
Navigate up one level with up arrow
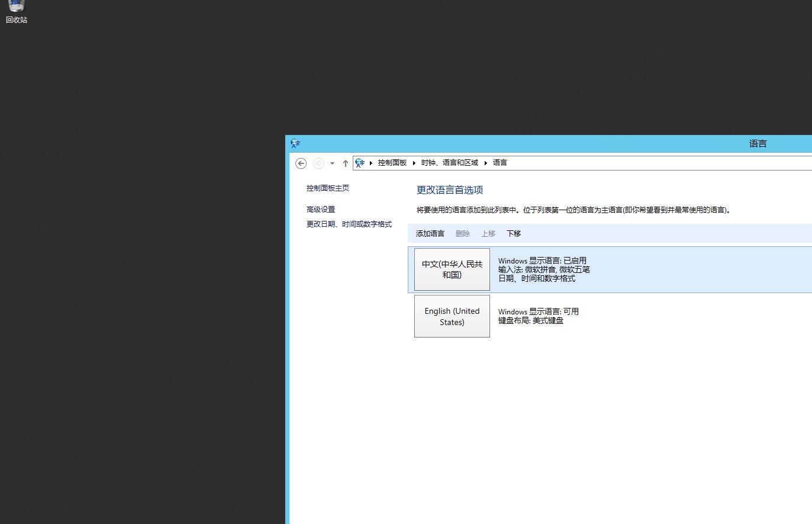pyautogui.click(x=346, y=163)
